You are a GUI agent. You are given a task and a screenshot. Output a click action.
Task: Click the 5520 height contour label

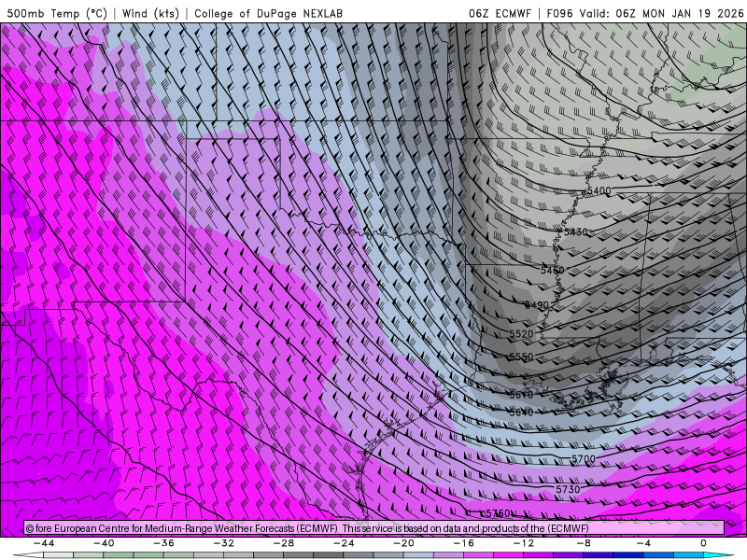[x=521, y=334]
